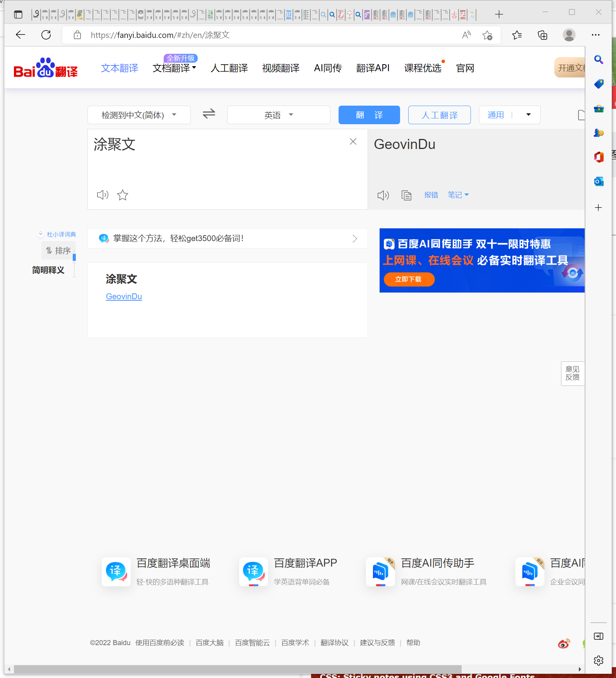
Task: Swap source and target languages
Action: pos(209,114)
